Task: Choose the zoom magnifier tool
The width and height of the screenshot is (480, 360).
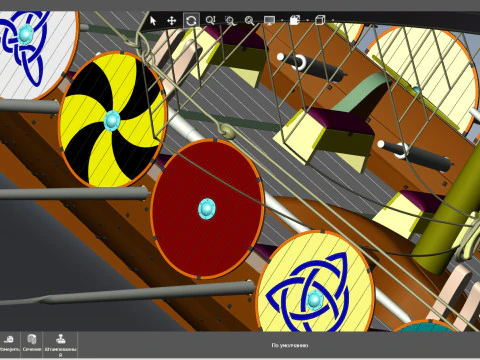Action: click(210, 21)
